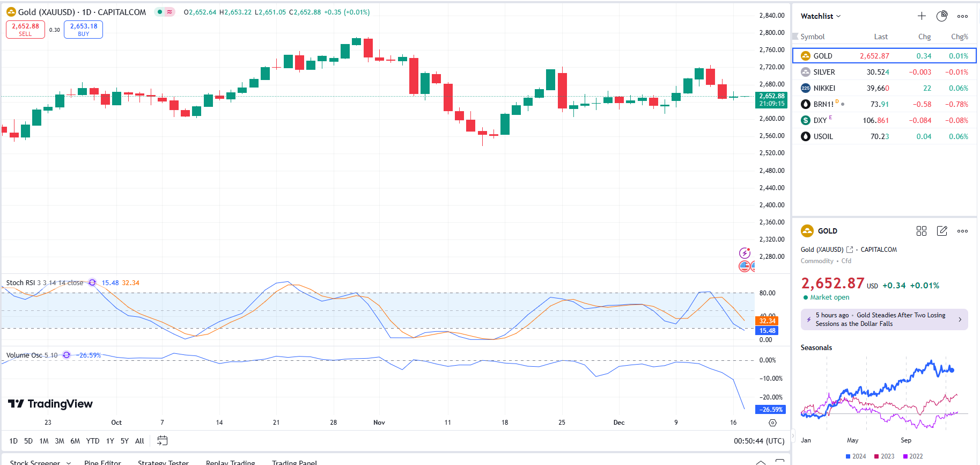Open the watchlist pie chart icon

pyautogui.click(x=942, y=16)
